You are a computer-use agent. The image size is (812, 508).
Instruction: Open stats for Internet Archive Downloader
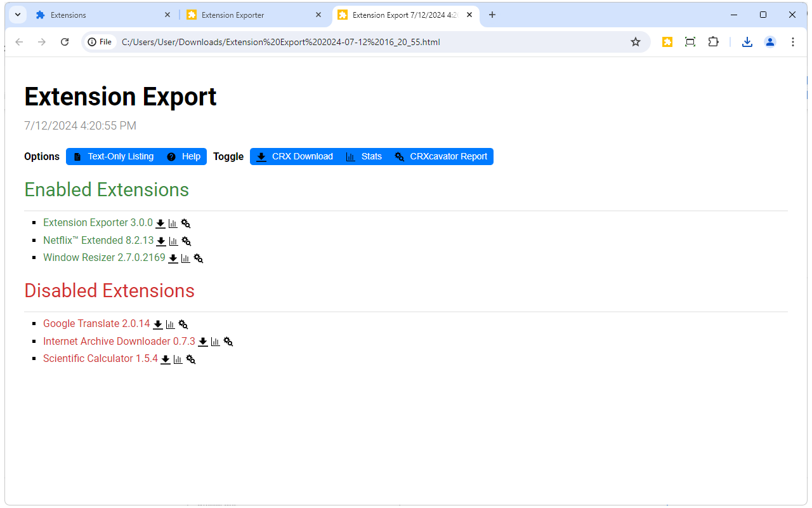pos(215,342)
